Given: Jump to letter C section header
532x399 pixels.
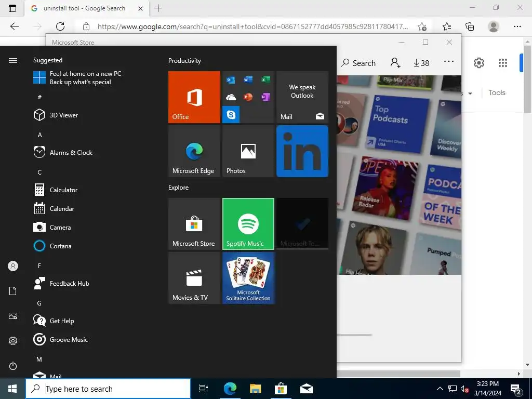Looking at the screenshot, I should click(39, 172).
